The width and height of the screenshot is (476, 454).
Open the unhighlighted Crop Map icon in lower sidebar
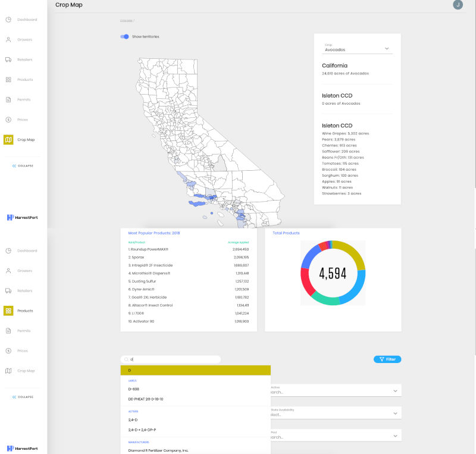click(8, 371)
